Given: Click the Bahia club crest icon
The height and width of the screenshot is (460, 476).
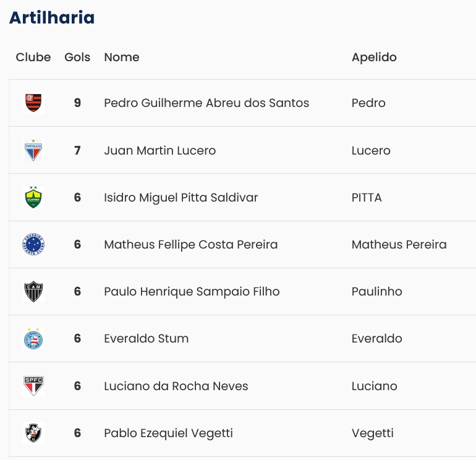Looking at the screenshot, I should [x=33, y=338].
